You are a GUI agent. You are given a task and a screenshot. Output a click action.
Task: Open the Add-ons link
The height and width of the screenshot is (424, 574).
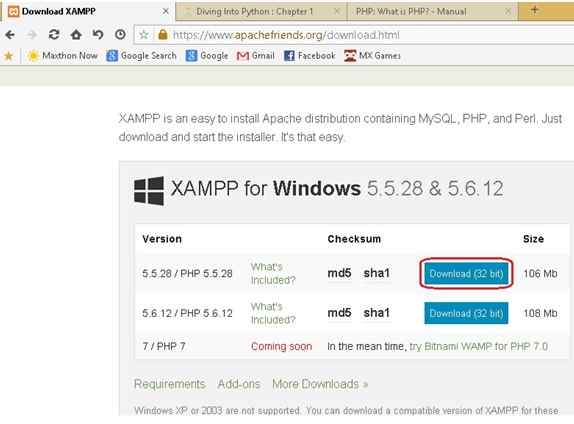point(239,384)
